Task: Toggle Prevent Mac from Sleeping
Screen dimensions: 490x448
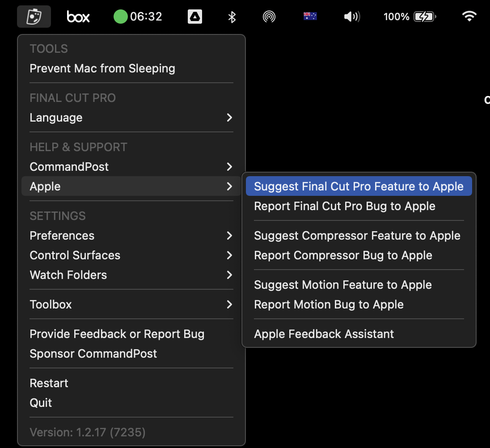Action: [131, 68]
